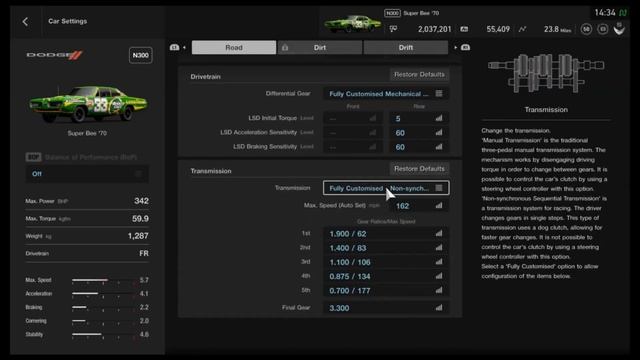Click bar icon beside Max. Speed 162
The width and height of the screenshot is (640, 360).
click(x=439, y=205)
